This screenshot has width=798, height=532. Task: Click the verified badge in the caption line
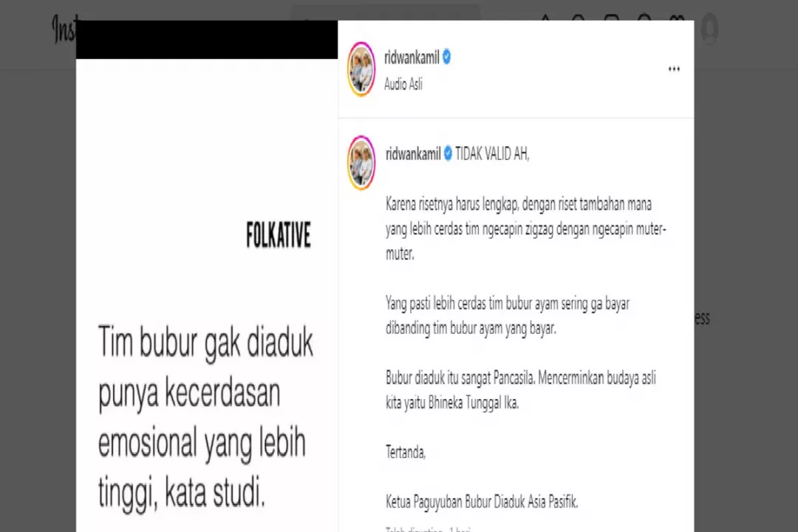coord(448,153)
